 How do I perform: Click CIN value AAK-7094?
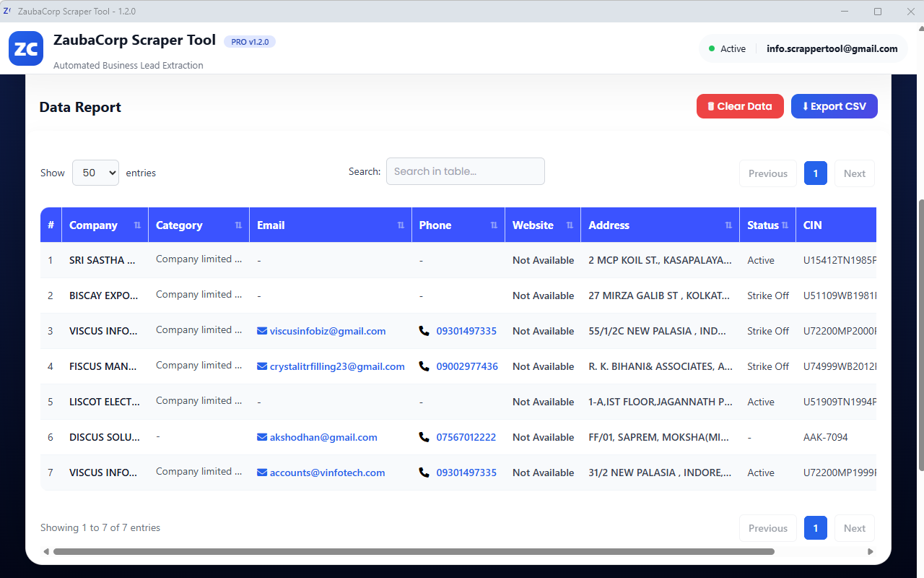[x=826, y=437]
